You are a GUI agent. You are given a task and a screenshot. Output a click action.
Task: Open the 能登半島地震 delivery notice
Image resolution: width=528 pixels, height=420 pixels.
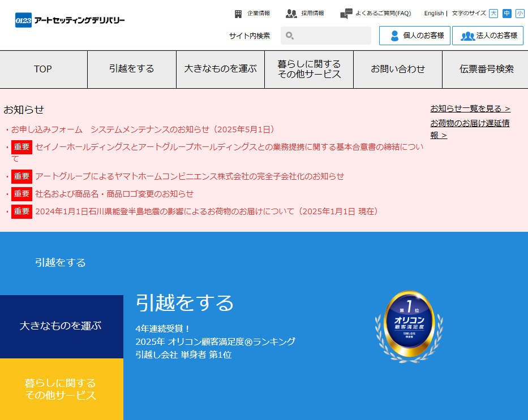208,211
